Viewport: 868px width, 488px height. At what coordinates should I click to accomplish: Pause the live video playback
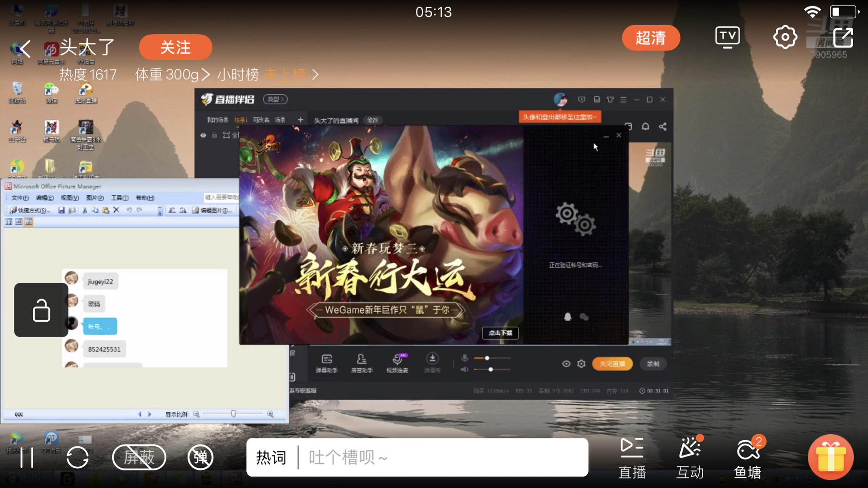pos(27,457)
